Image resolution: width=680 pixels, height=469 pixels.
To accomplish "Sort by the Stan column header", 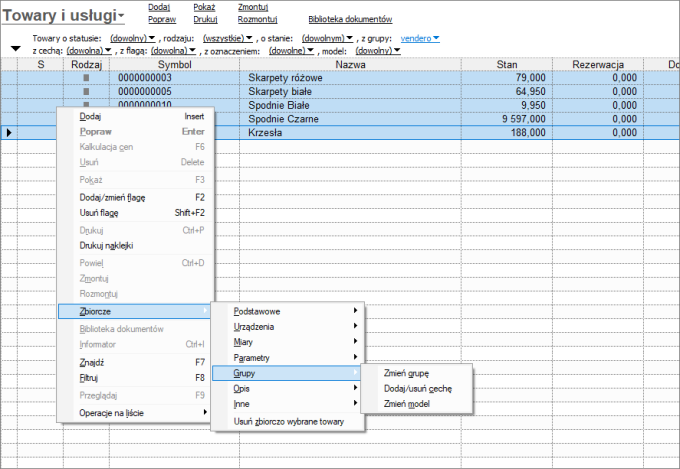I will [x=507, y=65].
